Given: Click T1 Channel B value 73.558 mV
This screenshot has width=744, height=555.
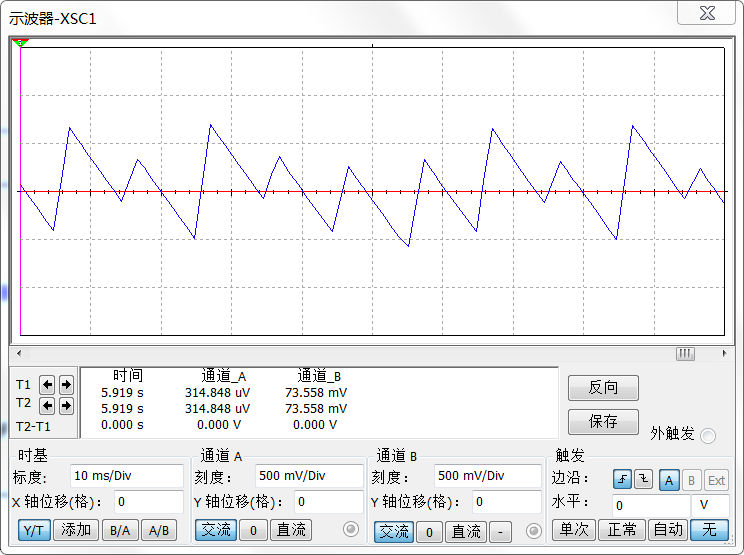Looking at the screenshot, I should (316, 393).
